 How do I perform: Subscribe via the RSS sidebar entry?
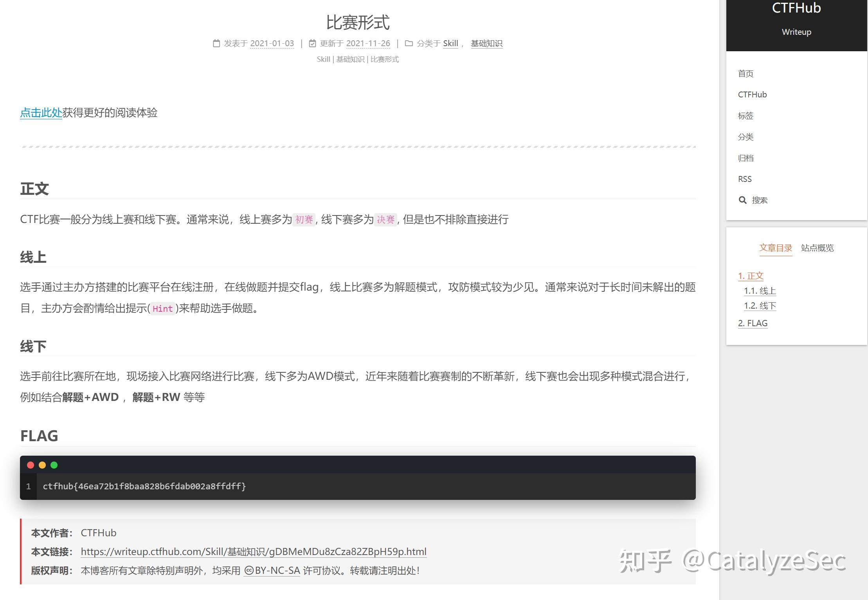744,179
